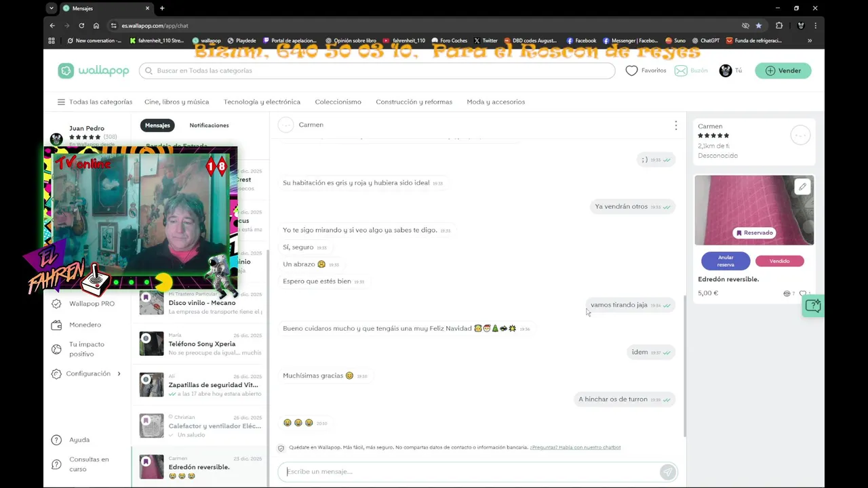Open Calefactor y ventilador conversation
868x488 pixels.
200,426
